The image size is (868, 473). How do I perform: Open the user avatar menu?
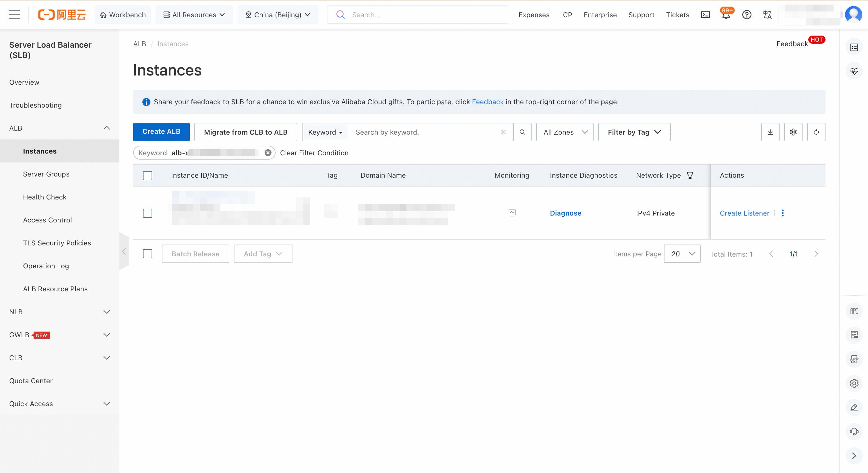pos(854,14)
